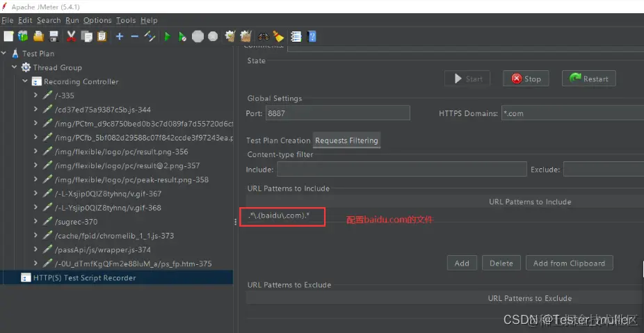
Task: Click the green Start run icon
Action: tap(167, 37)
